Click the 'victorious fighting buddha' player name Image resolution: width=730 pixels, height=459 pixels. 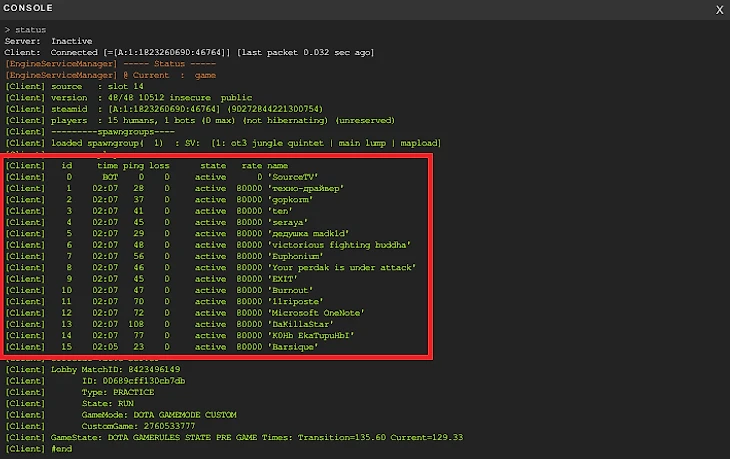[x=339, y=245]
